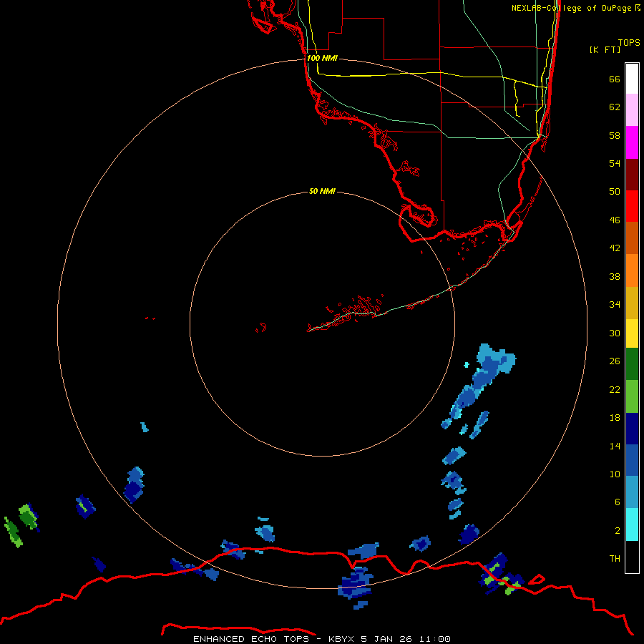Click the "11:00" timestamp
The width and height of the screenshot is (644, 644).
(x=435, y=639)
